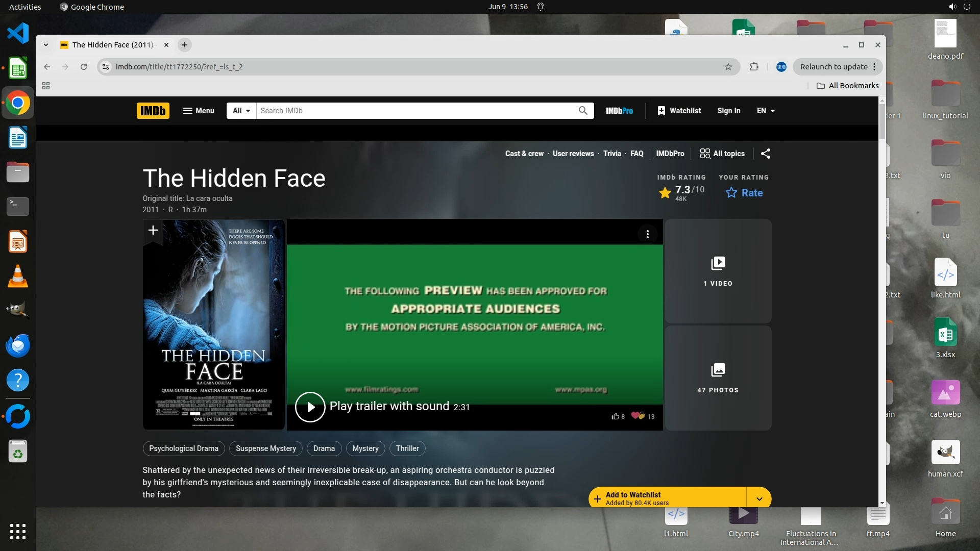Open the IMDb Menu
980x551 pixels.
click(199, 111)
